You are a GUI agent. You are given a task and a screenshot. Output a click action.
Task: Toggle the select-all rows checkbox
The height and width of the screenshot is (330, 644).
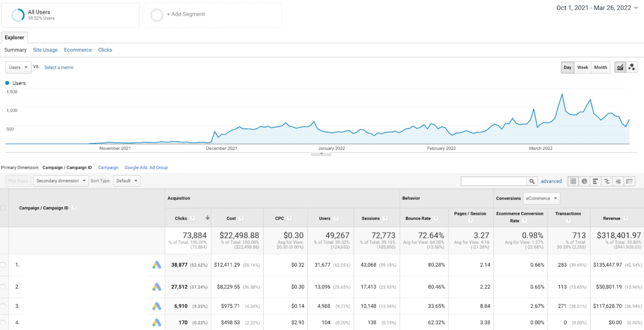click(3, 208)
